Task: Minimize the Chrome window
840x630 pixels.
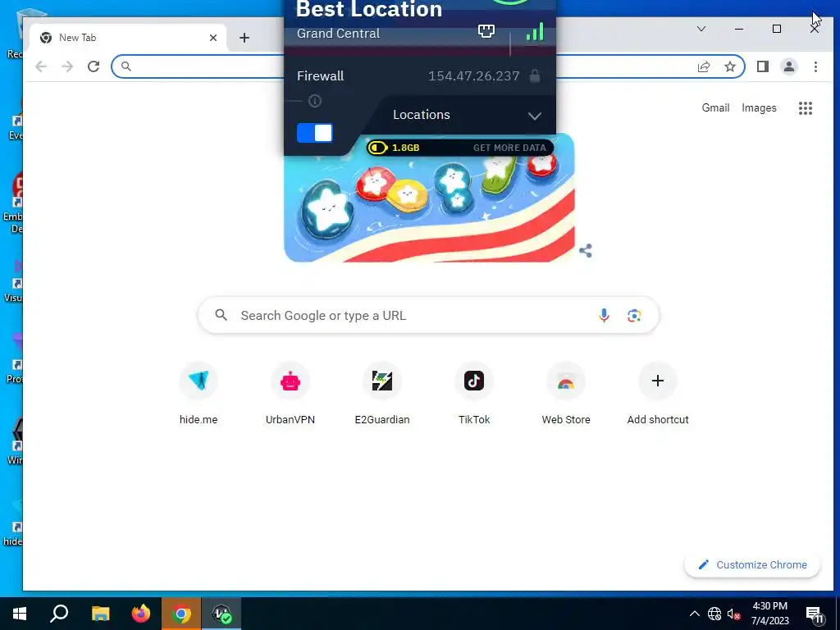Action: click(x=739, y=29)
